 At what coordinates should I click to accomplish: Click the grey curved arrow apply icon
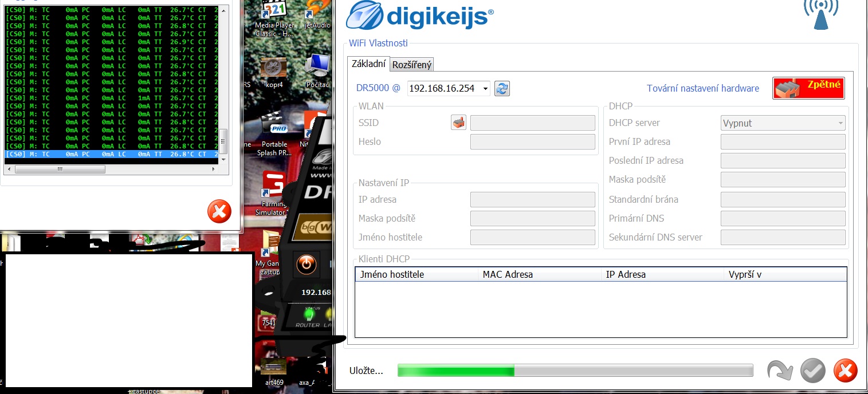click(780, 371)
